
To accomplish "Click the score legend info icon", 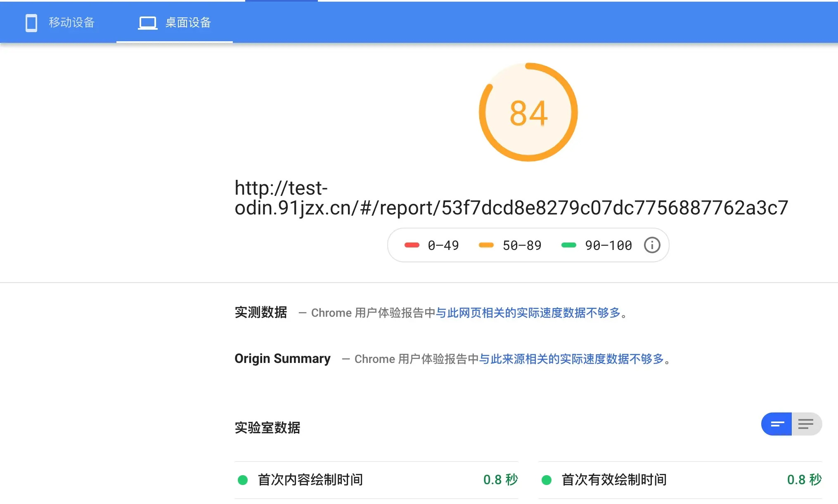I will [x=652, y=245].
